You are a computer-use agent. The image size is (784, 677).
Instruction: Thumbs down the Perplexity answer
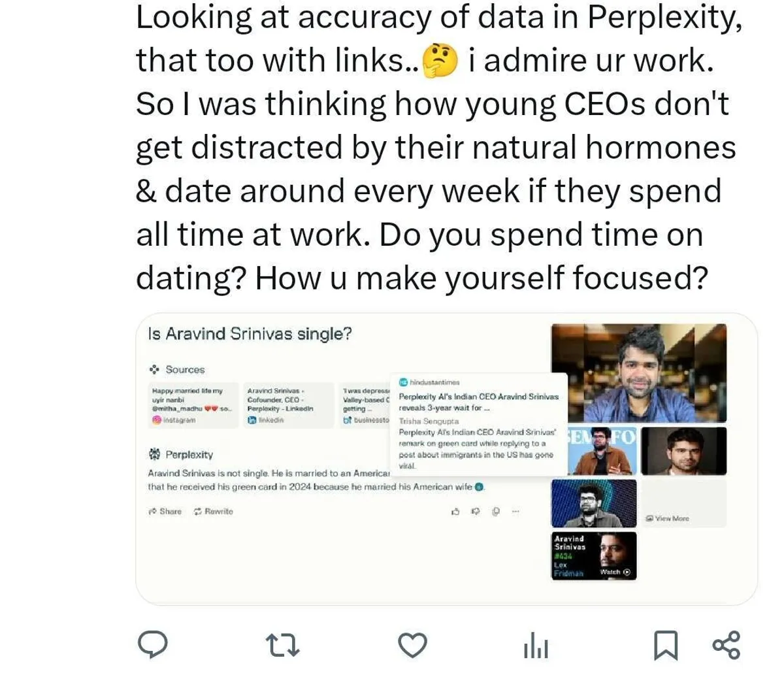476,512
